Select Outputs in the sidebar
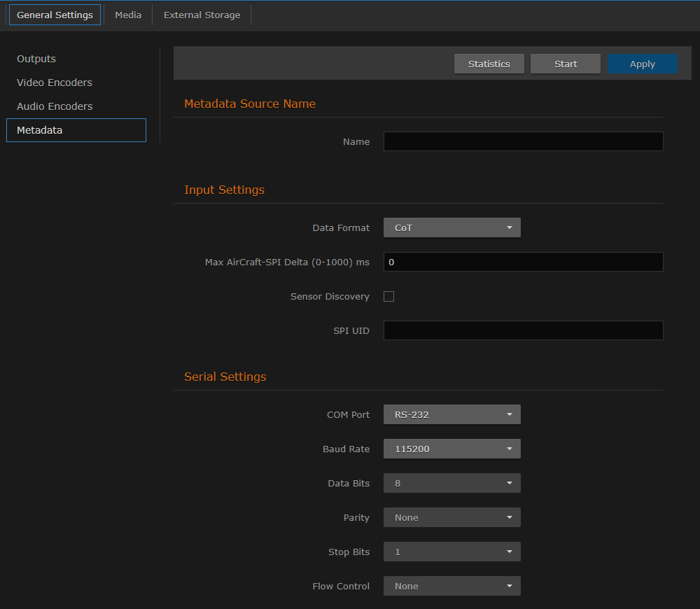 tap(36, 59)
